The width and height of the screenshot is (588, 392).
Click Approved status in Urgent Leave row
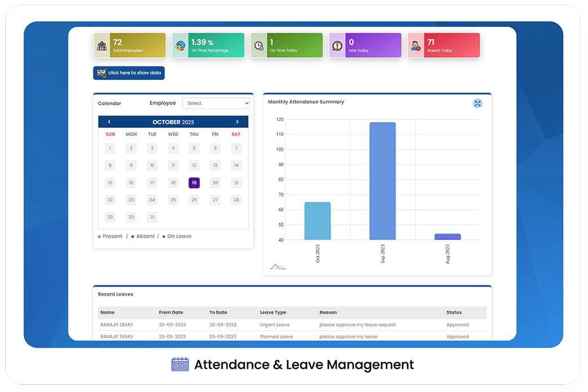pos(458,324)
